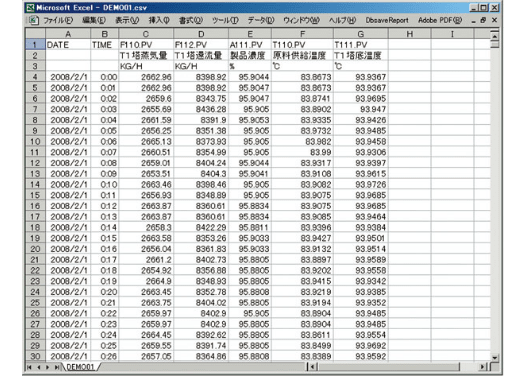Select the DEMO01 sheet tab

tap(80, 367)
